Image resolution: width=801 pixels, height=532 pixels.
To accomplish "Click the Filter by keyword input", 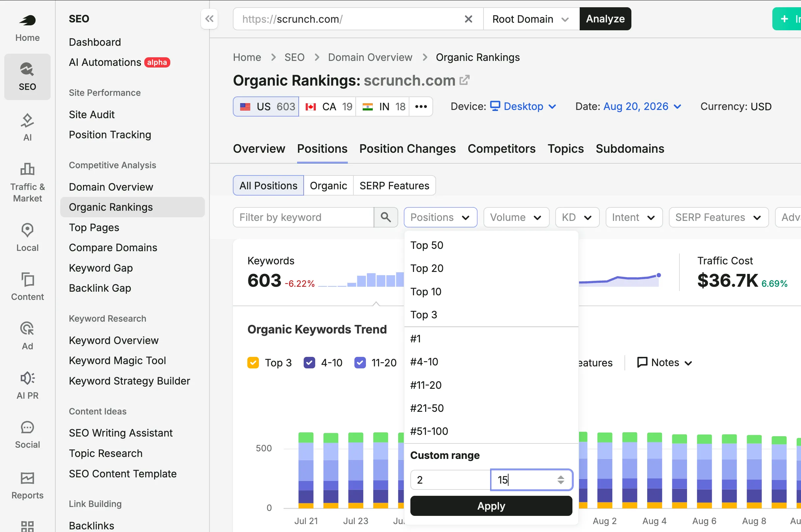I will 303,217.
